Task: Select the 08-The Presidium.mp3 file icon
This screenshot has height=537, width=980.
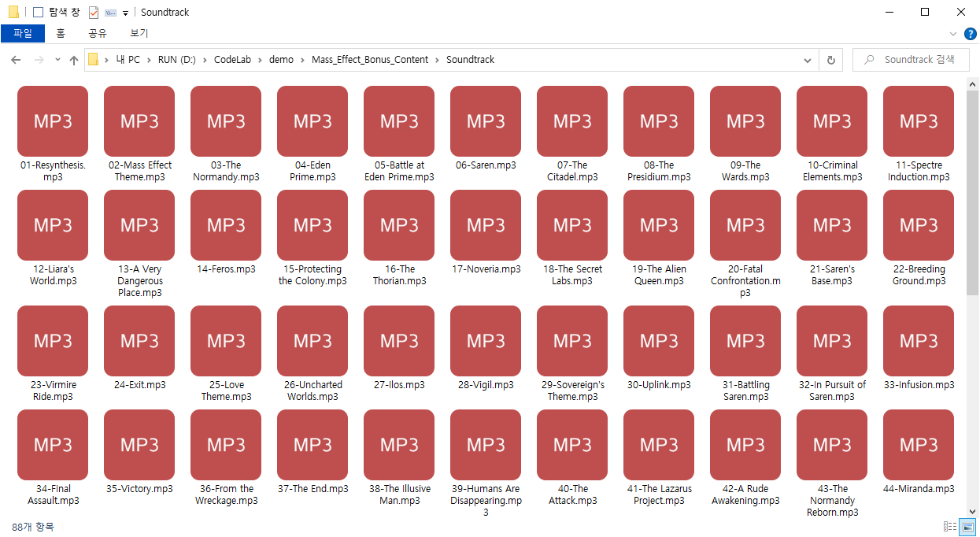Action: tap(659, 121)
